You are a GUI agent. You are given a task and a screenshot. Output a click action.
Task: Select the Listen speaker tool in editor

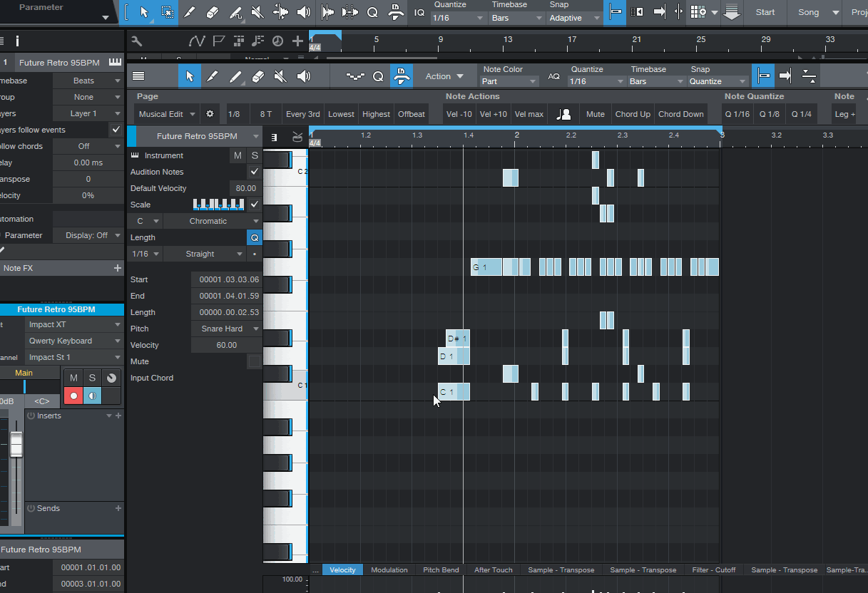[304, 76]
